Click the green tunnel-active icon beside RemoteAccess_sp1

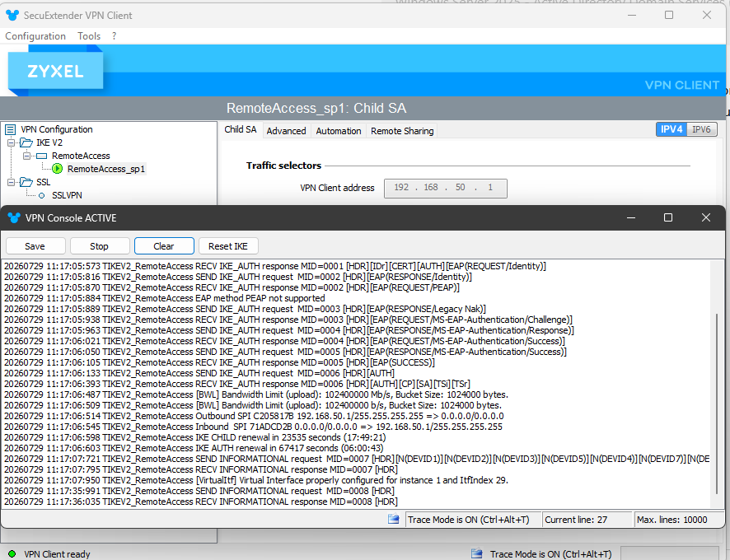[x=58, y=169]
